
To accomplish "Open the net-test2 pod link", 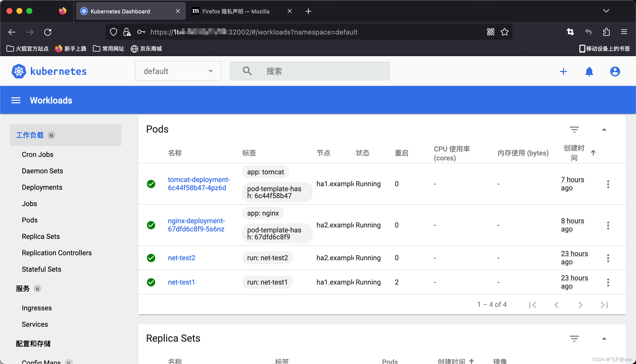I will tap(181, 258).
